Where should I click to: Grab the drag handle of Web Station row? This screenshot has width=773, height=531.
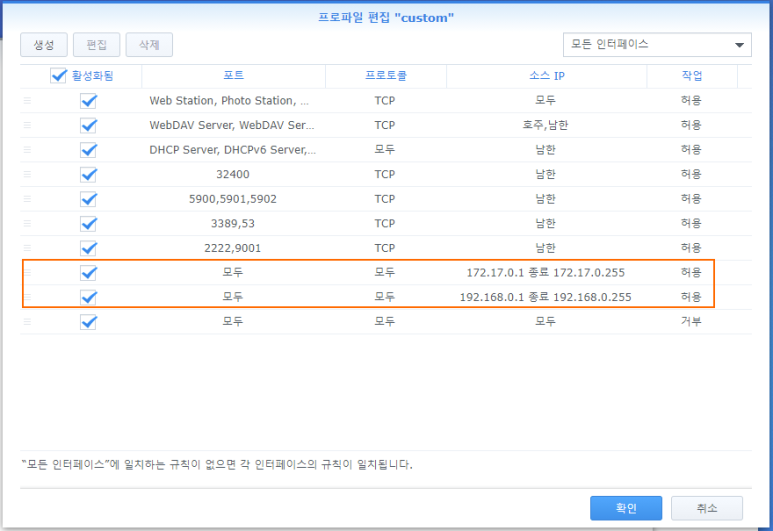[28, 101]
